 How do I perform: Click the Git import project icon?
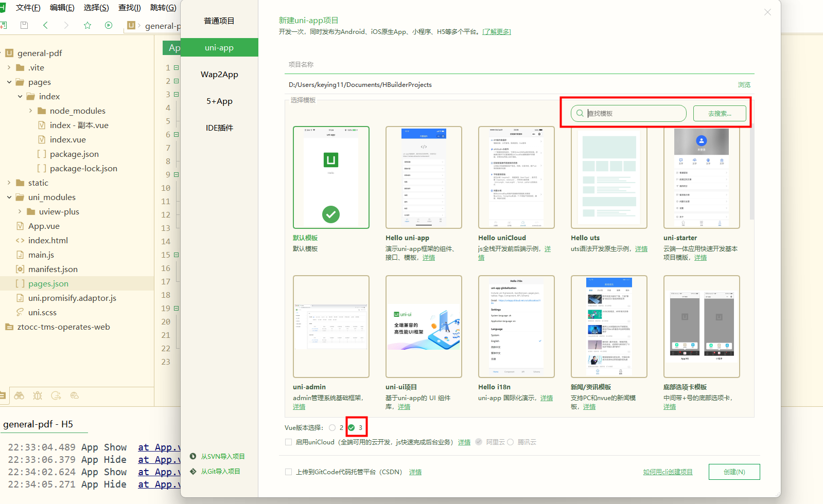click(193, 471)
